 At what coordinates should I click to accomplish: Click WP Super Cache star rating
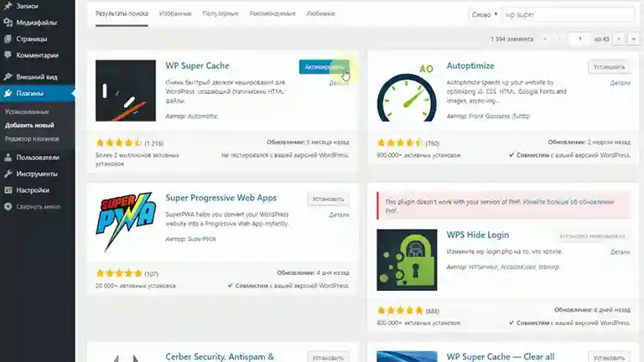tap(118, 142)
